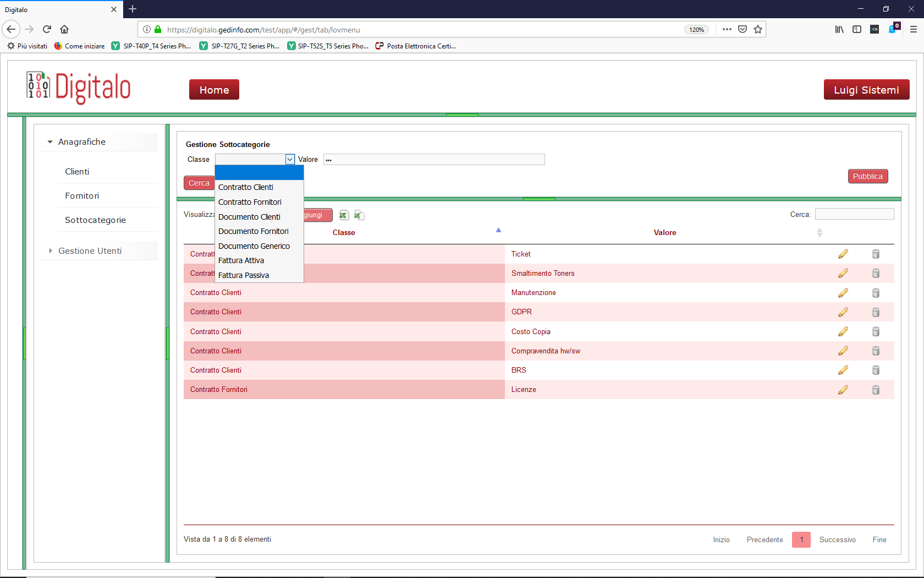Choose Documento Generico option
This screenshot has width=924, height=578.
click(259, 246)
